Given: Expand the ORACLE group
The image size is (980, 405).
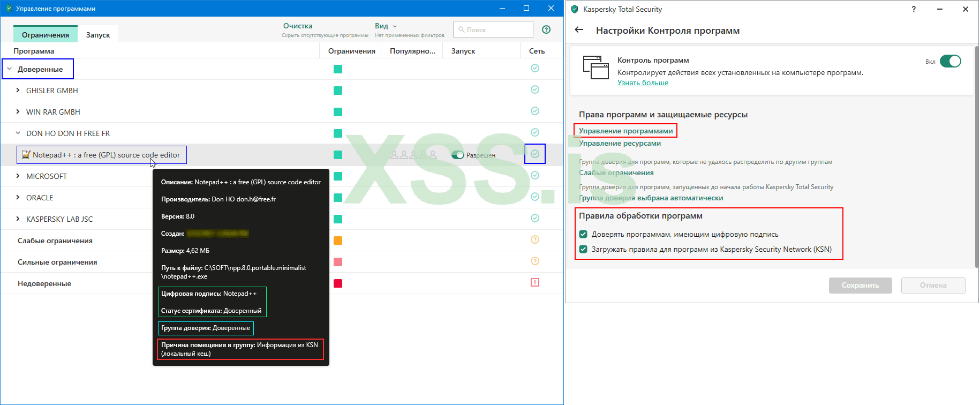Looking at the screenshot, I should tap(18, 198).
